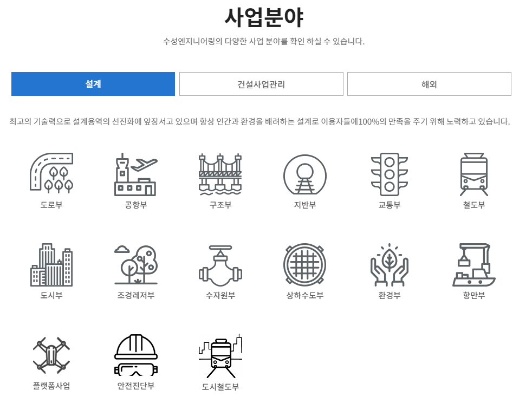Click the train icon above 철도부

473,174
